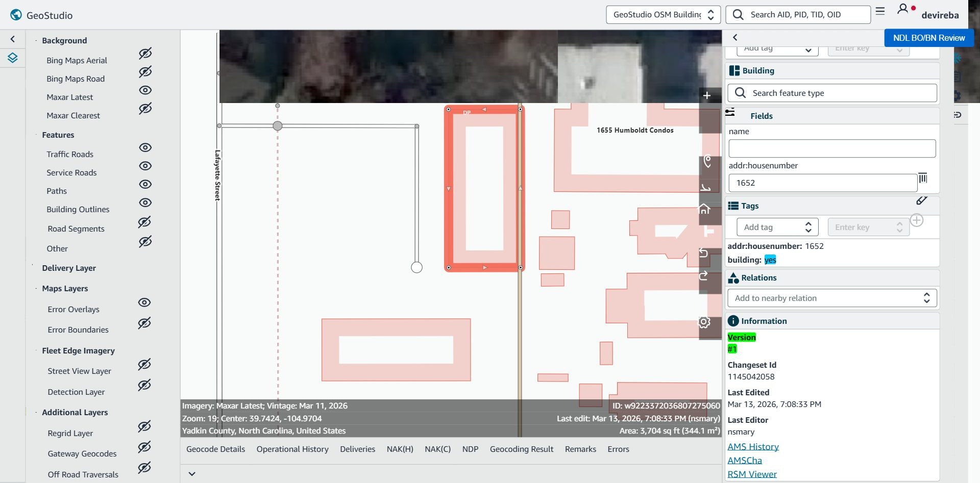This screenshot has width=980, height=483.
Task: Click the zoom in plus icon on map
Action: pyautogui.click(x=707, y=95)
